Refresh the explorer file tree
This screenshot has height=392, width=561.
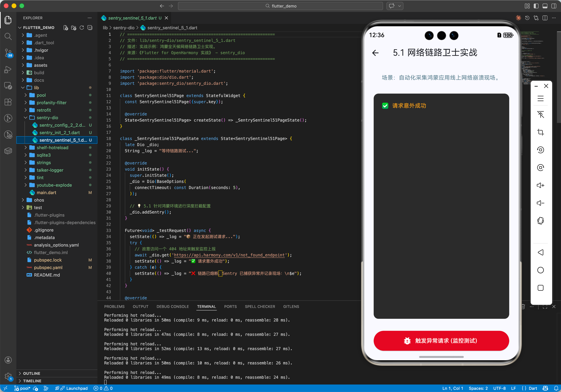pyautogui.click(x=82, y=28)
